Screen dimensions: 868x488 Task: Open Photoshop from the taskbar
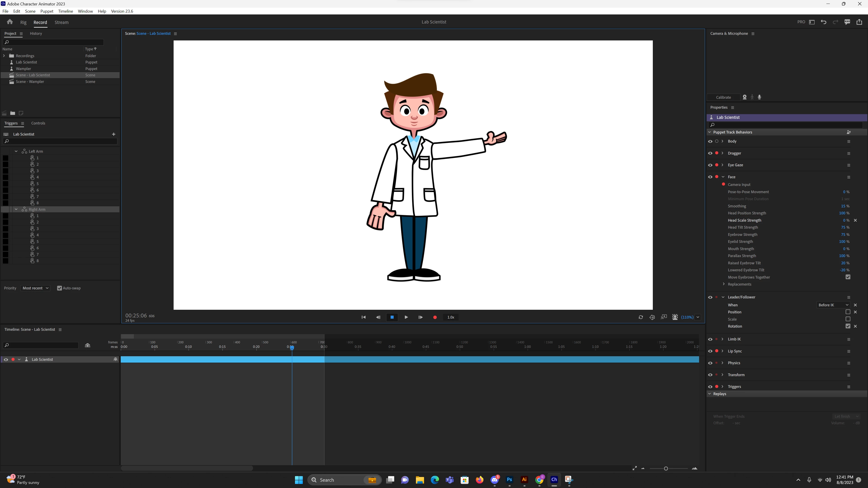point(509,480)
